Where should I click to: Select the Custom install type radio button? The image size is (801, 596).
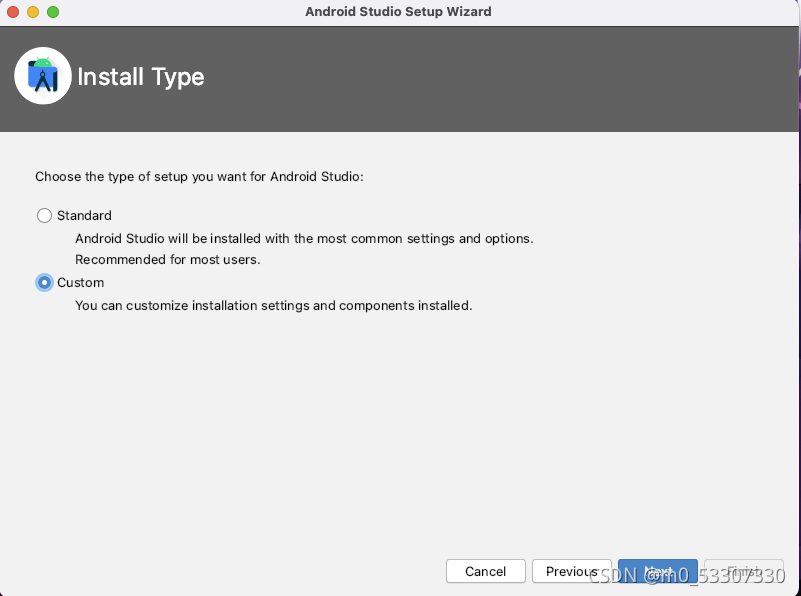click(44, 282)
